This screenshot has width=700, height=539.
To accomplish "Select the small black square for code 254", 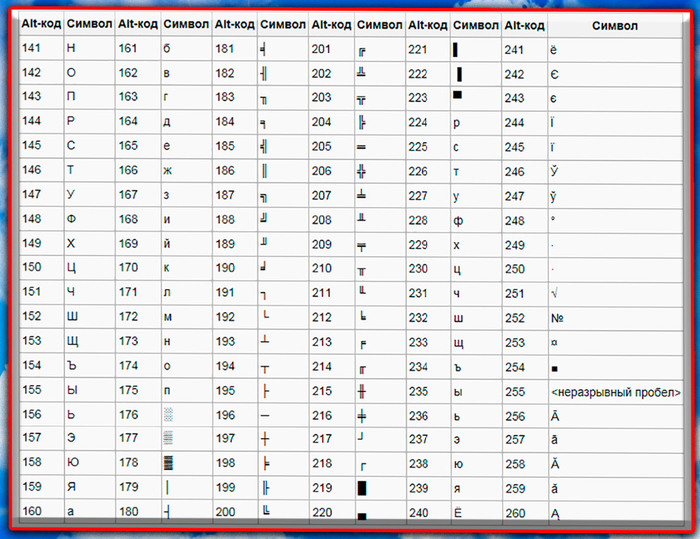I will click(x=553, y=366).
